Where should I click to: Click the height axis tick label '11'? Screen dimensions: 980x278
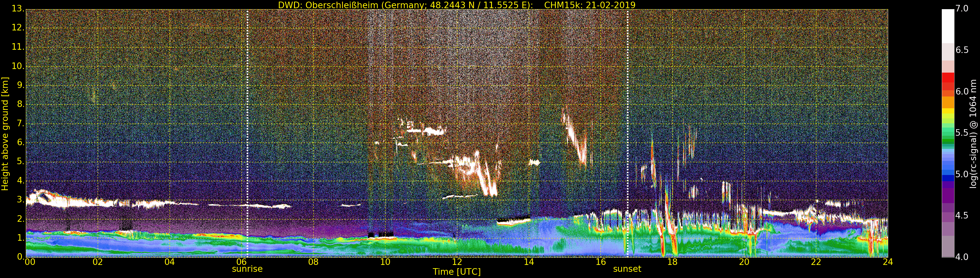pos(18,47)
